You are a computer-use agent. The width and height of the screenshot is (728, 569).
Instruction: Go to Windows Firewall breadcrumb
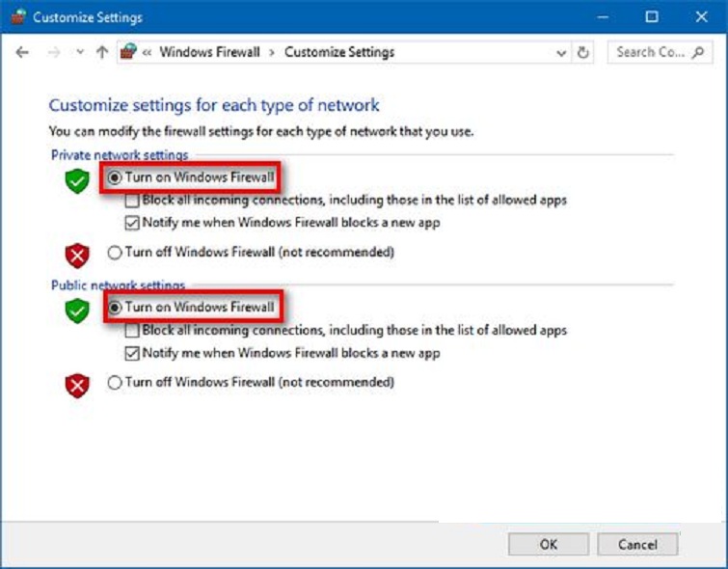pos(209,53)
